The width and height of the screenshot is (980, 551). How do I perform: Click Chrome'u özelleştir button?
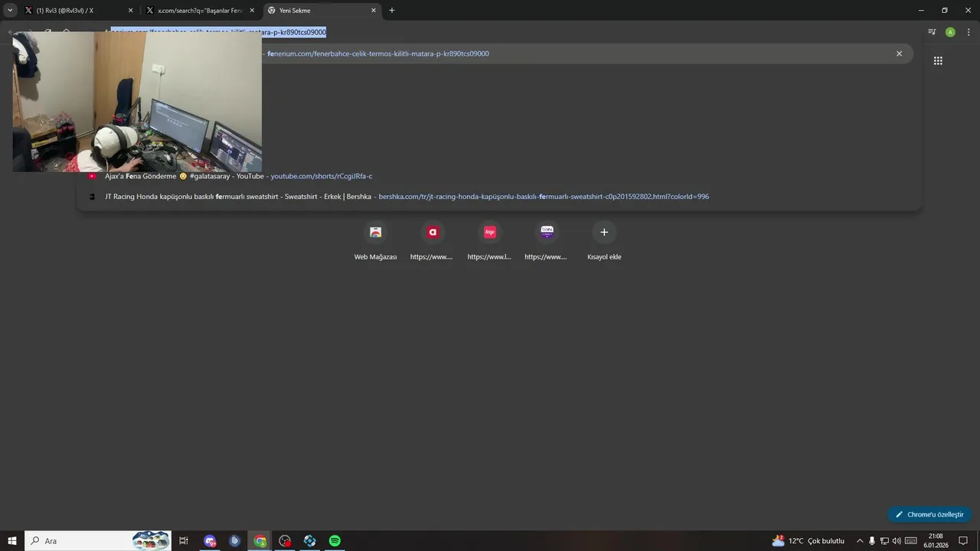point(929,514)
